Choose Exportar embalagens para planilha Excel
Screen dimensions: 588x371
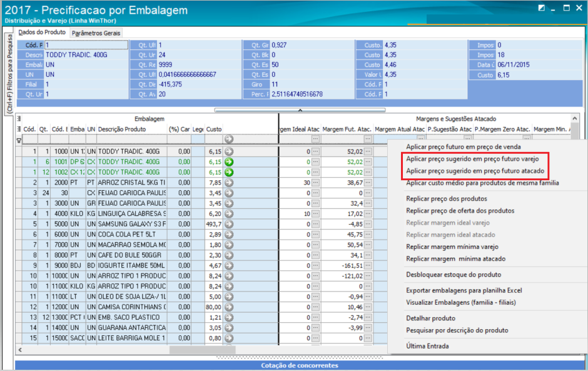(x=464, y=290)
